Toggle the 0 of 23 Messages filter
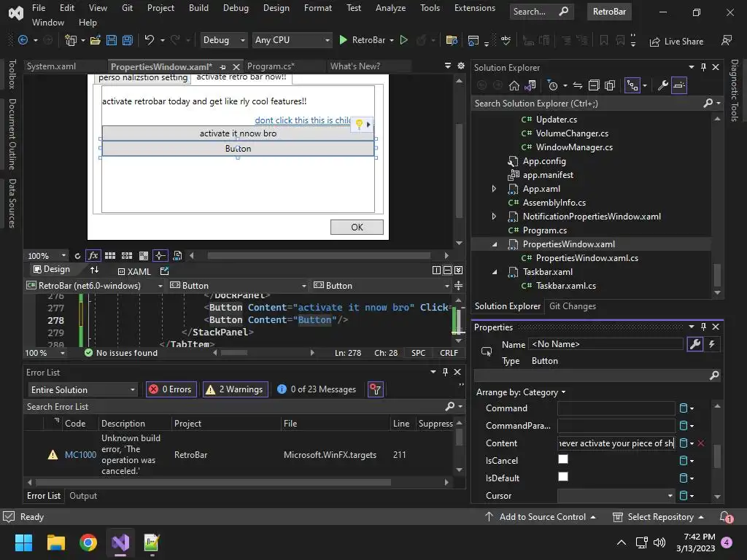This screenshot has height=560, width=747. coord(317,389)
